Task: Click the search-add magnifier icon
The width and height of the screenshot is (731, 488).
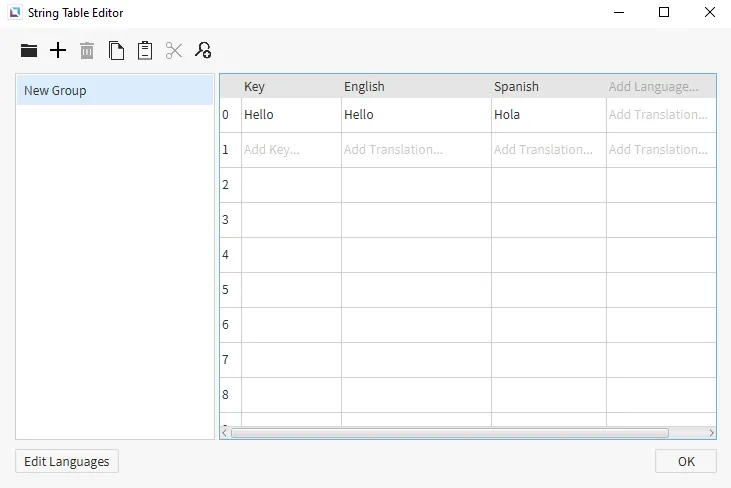Action: click(x=203, y=51)
